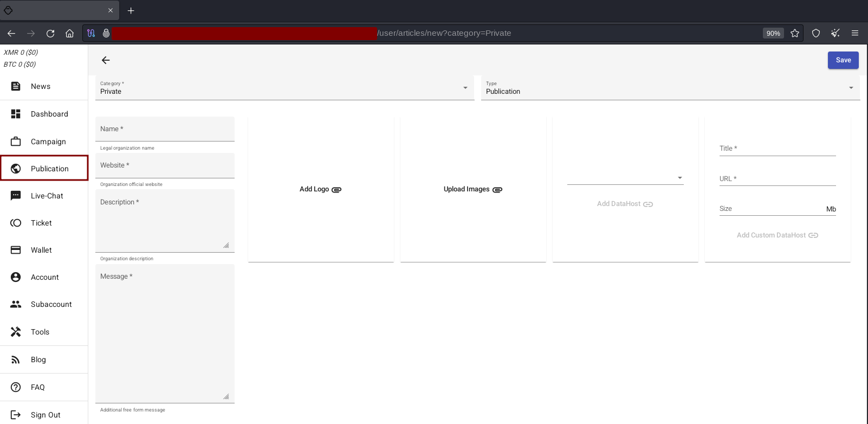Expand the empty dropdown above Add DataHost

tap(625, 178)
